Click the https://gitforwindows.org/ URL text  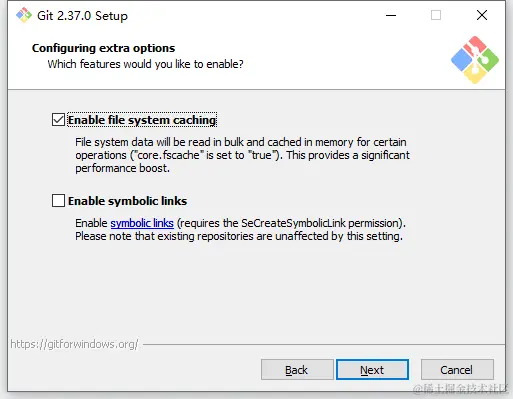click(x=74, y=344)
